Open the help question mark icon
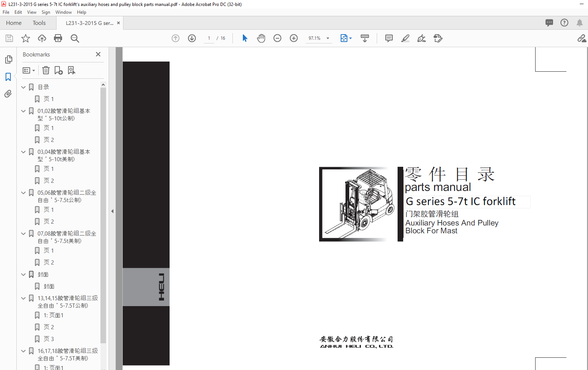The height and width of the screenshot is (370, 588). pos(565,23)
